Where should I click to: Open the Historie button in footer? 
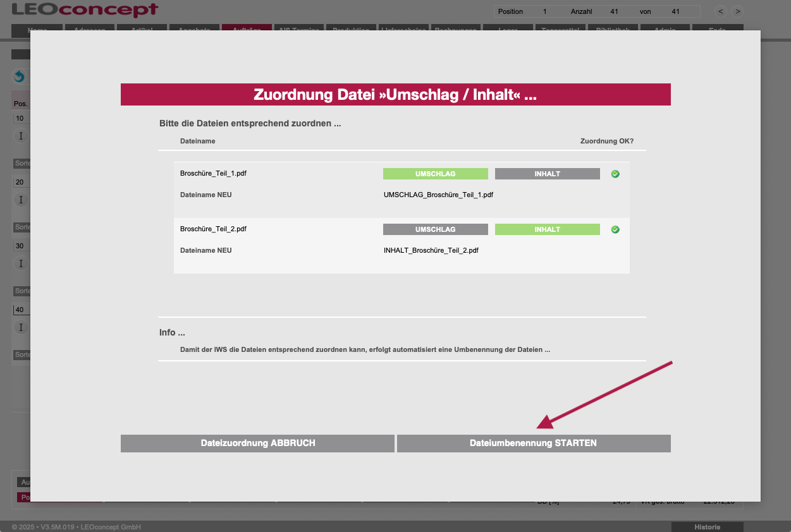pyautogui.click(x=707, y=527)
